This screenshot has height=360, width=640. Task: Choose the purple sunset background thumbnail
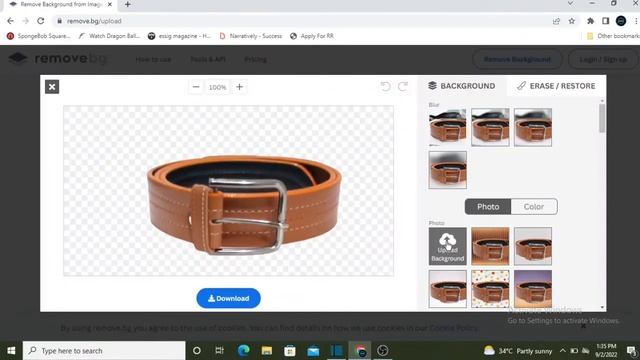[533, 289]
